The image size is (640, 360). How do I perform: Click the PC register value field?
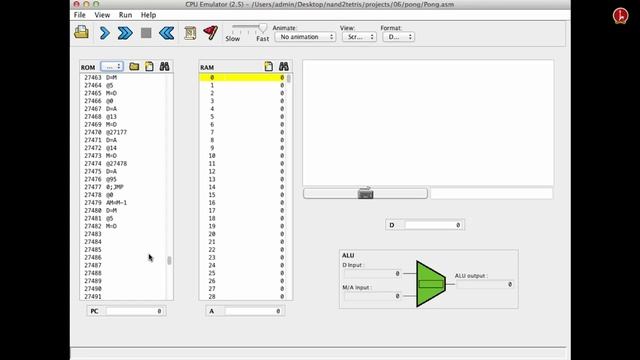pyautogui.click(x=134, y=311)
